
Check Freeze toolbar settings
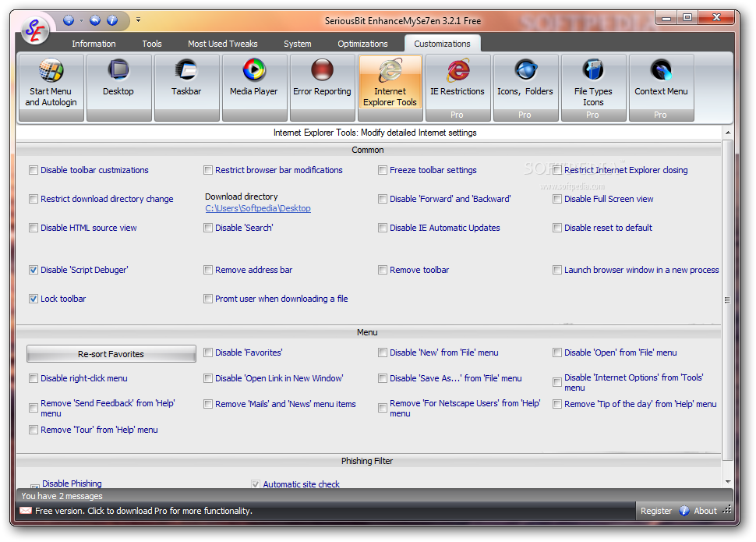point(383,170)
